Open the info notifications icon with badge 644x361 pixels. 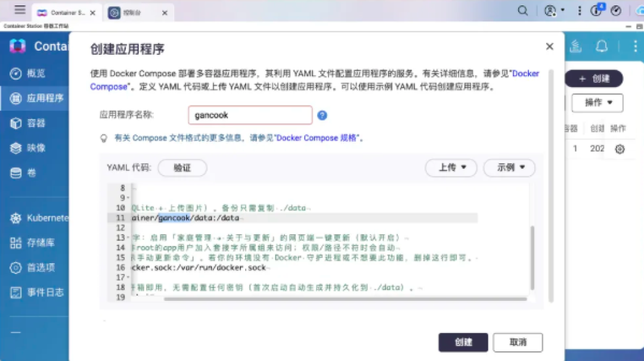(596, 10)
